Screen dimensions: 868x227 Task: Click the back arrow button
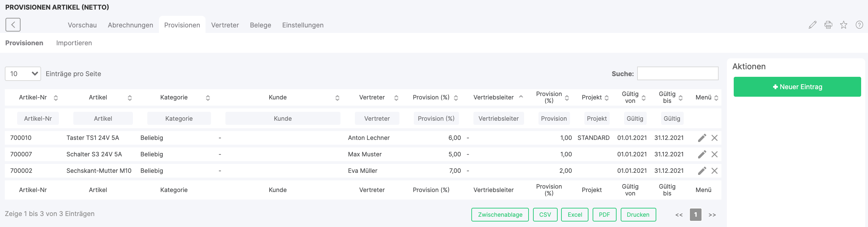(13, 25)
